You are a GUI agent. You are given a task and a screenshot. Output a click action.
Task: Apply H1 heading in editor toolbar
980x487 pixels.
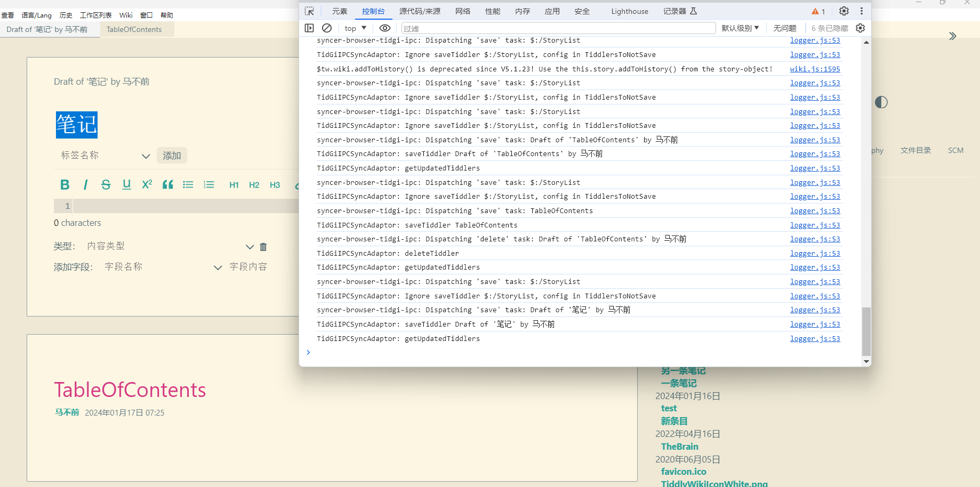[234, 185]
